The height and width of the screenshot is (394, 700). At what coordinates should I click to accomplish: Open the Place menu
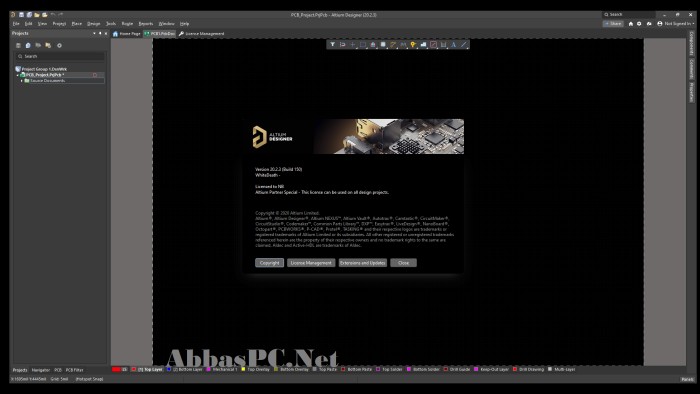coord(77,24)
